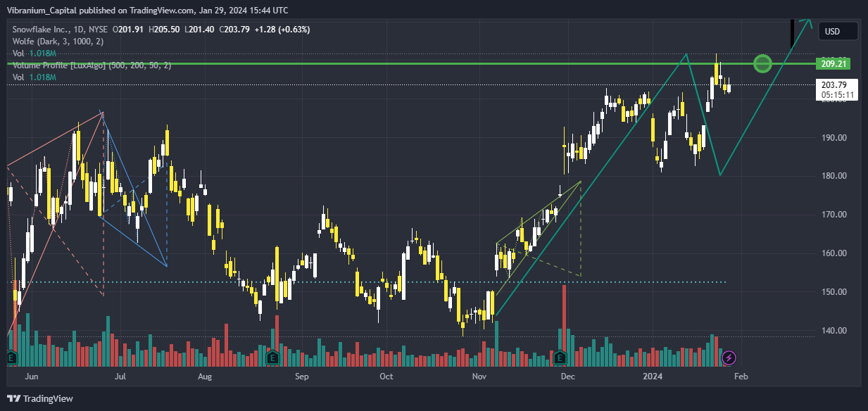This screenshot has width=868, height=411.
Task: Click the 140.00 price axis label
Action: pos(833,331)
